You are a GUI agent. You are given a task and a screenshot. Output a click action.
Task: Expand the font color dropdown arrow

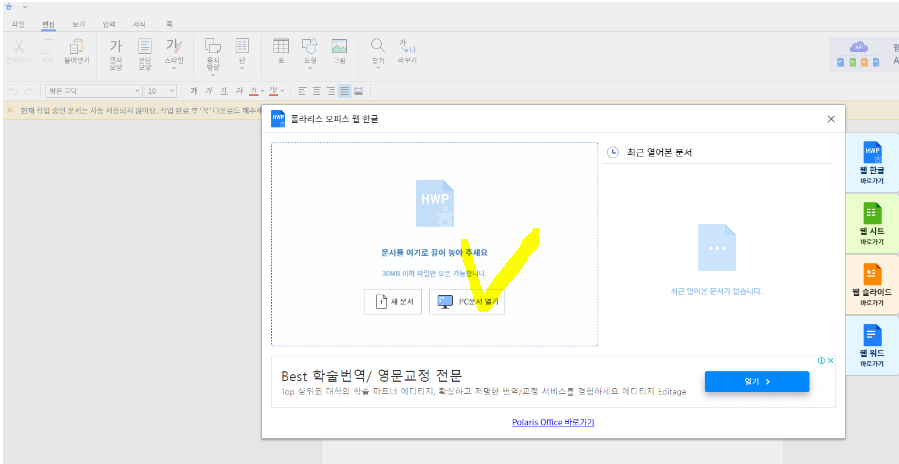pos(262,91)
